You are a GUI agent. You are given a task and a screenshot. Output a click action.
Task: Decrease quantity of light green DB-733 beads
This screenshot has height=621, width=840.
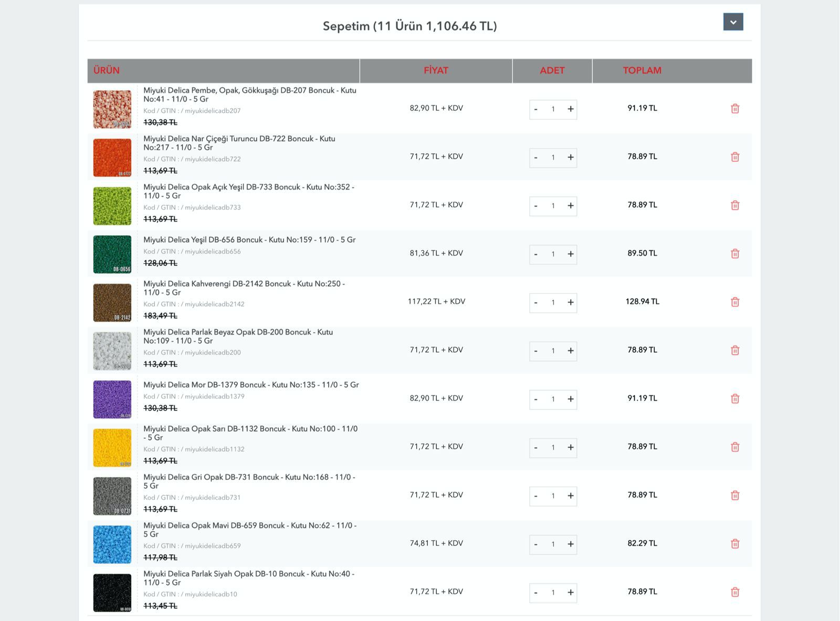(535, 206)
